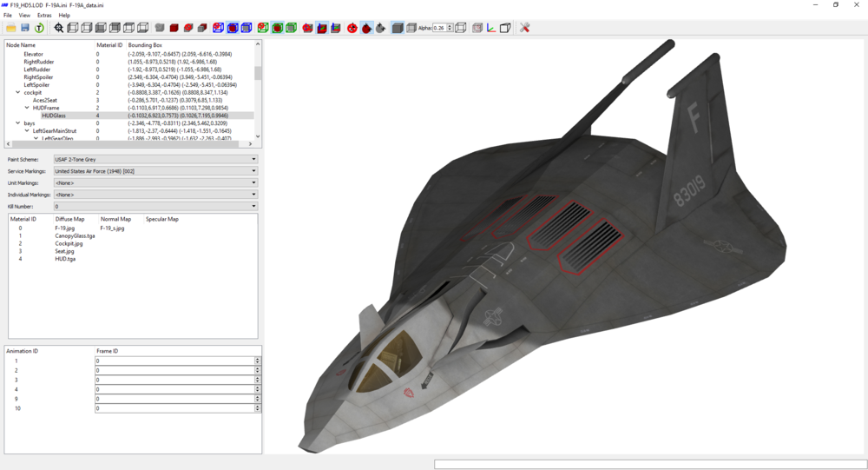Select the first wireframe view cube beside the magnifier

pyautogui.click(x=73, y=28)
